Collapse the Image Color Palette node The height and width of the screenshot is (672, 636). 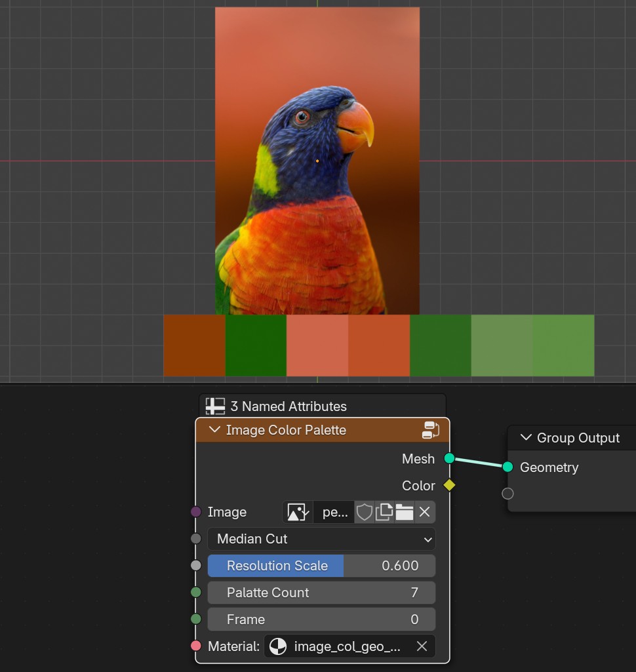coord(214,429)
